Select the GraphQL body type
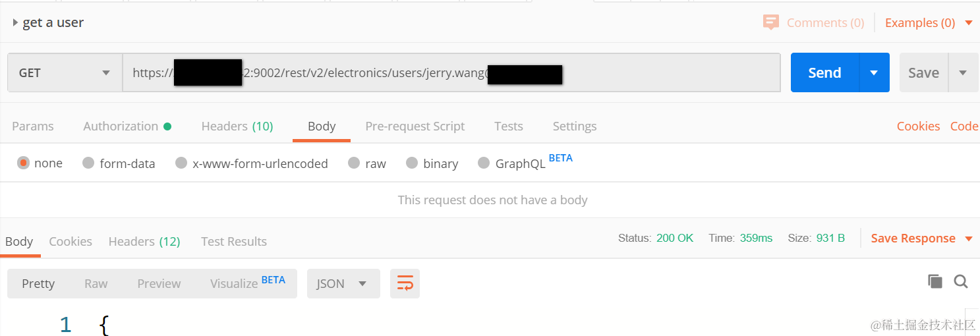 (x=484, y=163)
